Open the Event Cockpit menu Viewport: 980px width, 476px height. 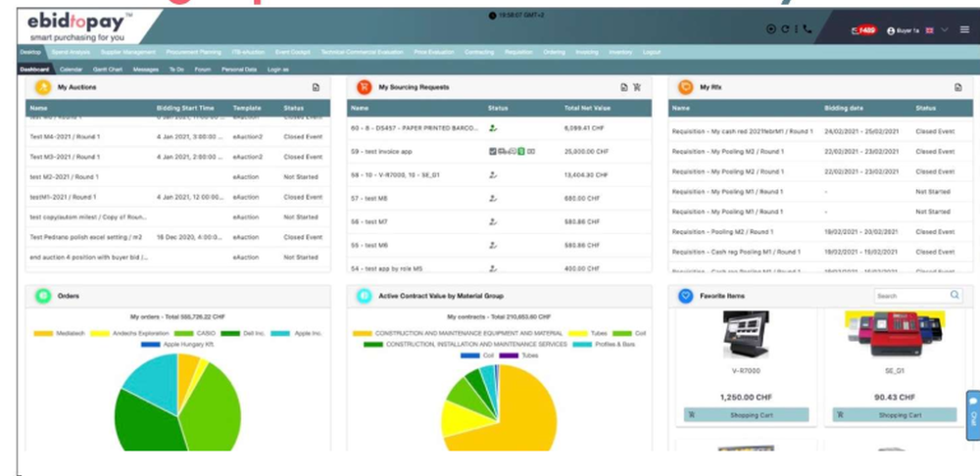point(293,53)
